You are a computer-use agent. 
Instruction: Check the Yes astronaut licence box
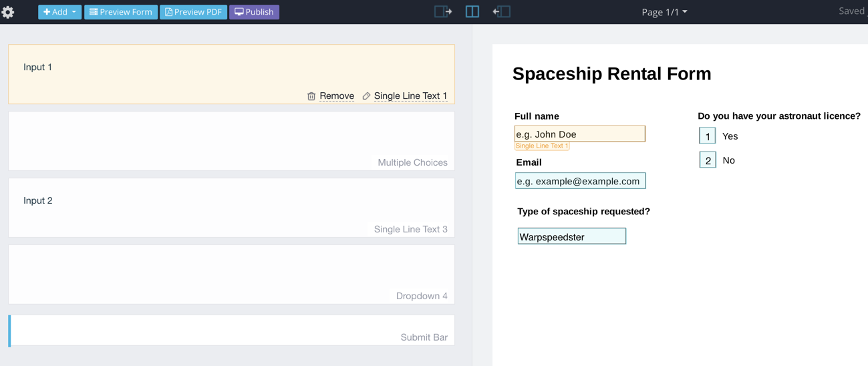[x=707, y=136]
